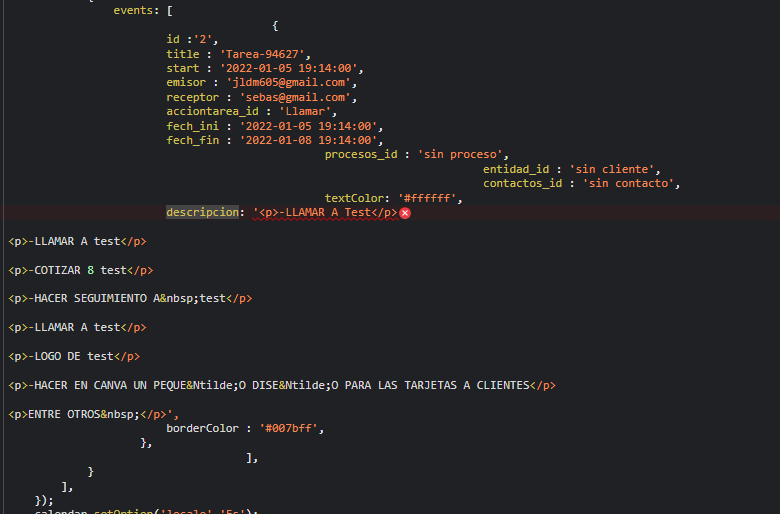Click the fech_ini key
The width and height of the screenshot is (780, 514).
point(193,126)
